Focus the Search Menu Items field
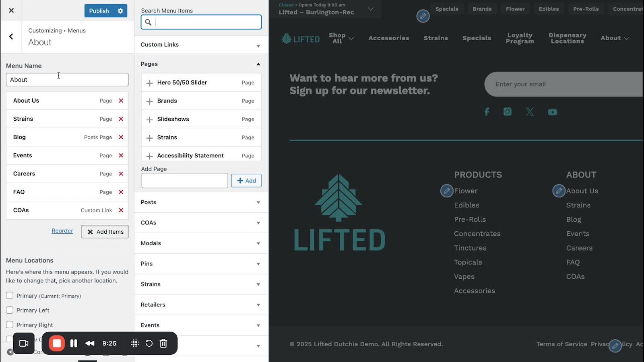Screen dimensions: 644x362 (x=201, y=22)
